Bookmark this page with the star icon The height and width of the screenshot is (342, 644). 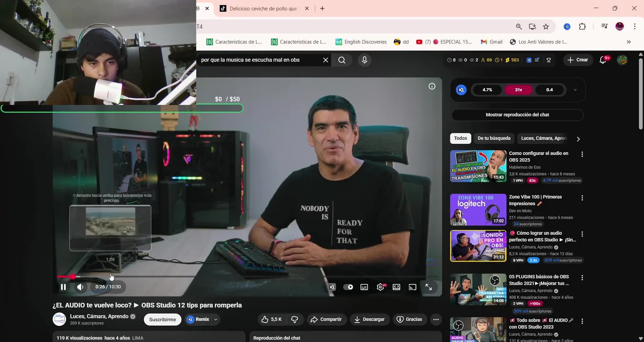(546, 27)
